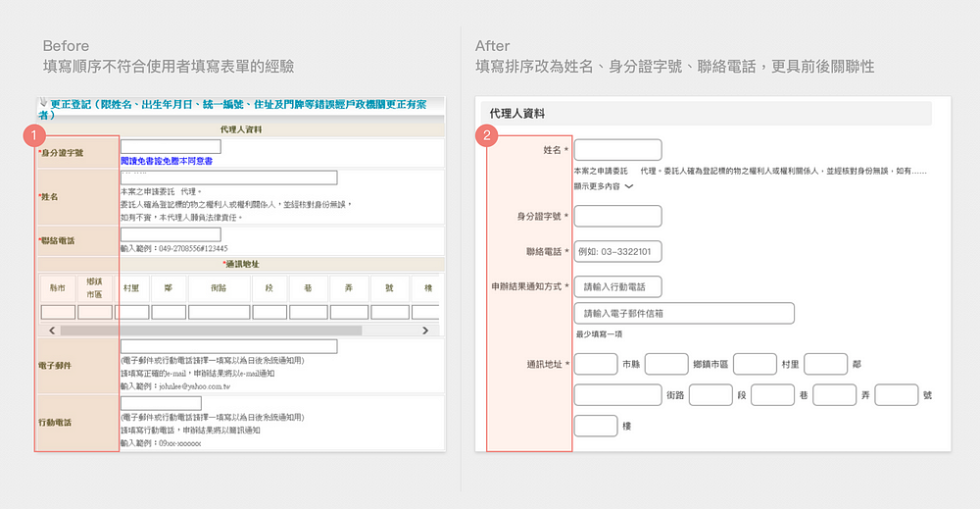Click the right arrow of the address scrollbar
Image resolution: width=980 pixels, height=509 pixels.
(425, 331)
